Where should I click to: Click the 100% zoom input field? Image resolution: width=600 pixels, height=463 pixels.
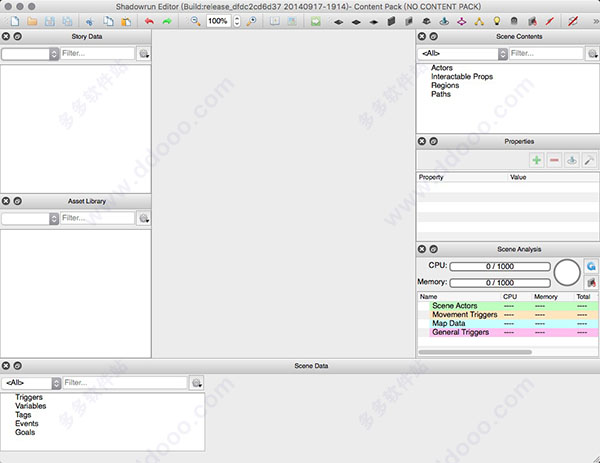(218, 21)
